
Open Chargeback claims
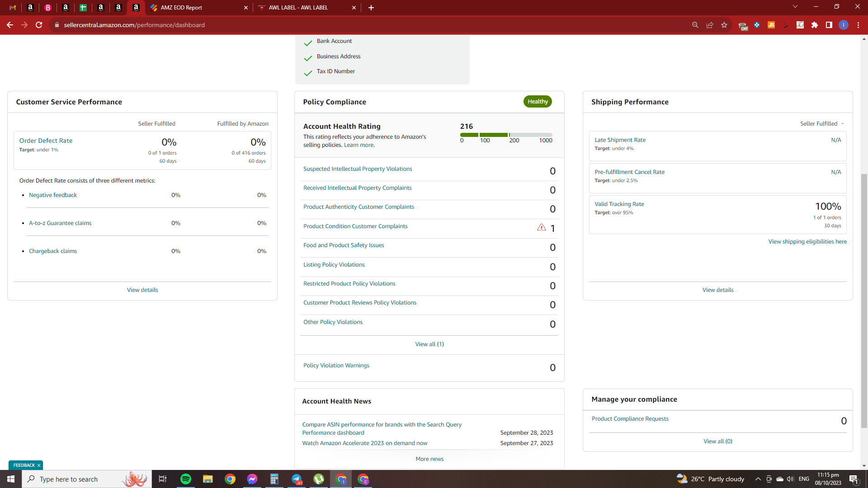click(x=53, y=251)
